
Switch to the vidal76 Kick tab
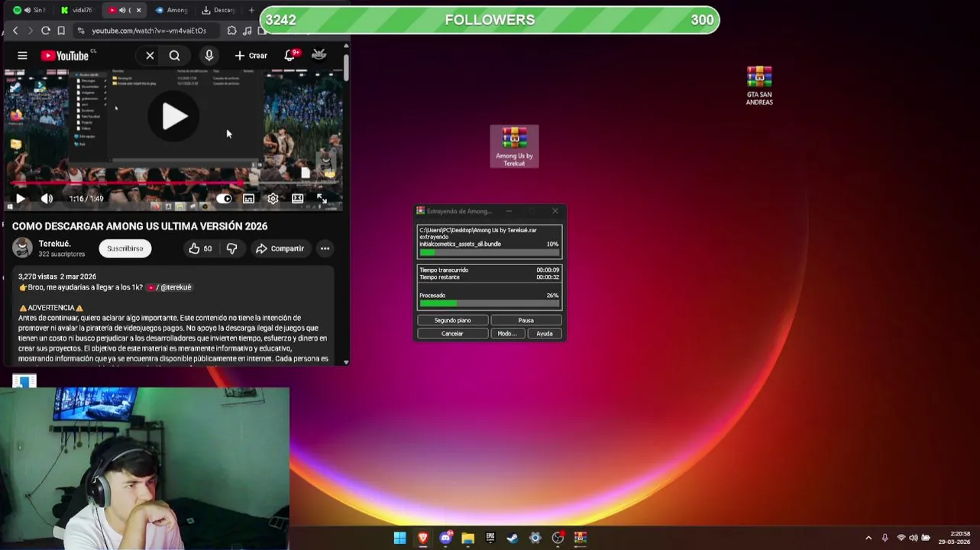point(76,10)
